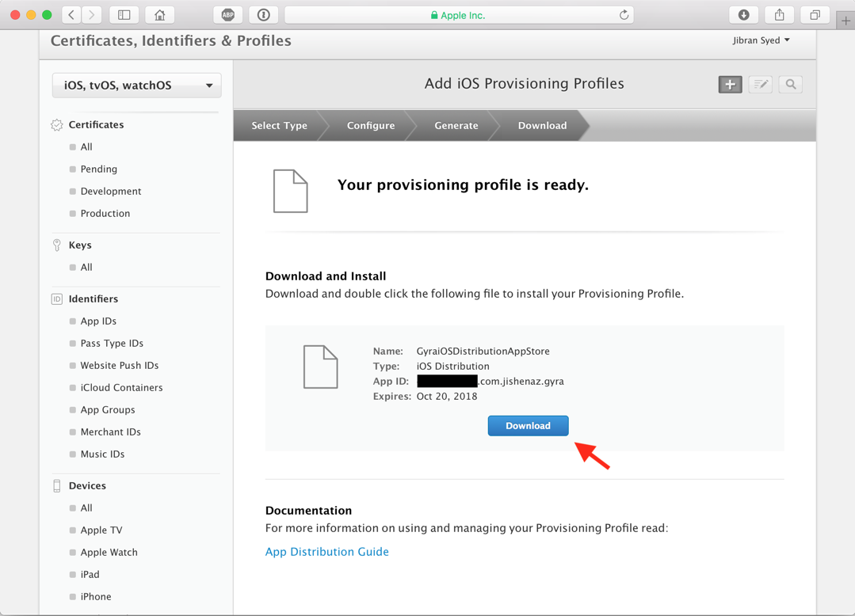This screenshot has height=616, width=855.
Task: Click the Keys section key icon
Action: [x=57, y=245]
